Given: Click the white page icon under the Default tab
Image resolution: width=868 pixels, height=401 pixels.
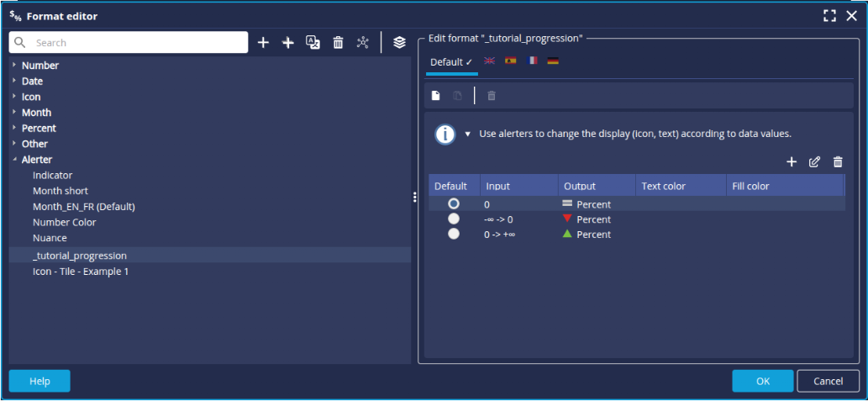Looking at the screenshot, I should click(x=435, y=96).
